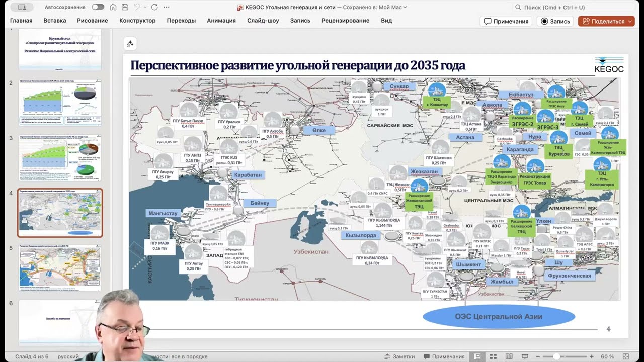Image resolution: width=644 pixels, height=362 pixels.
Task: Open the Вид ribbon tab
Action: [x=386, y=21]
